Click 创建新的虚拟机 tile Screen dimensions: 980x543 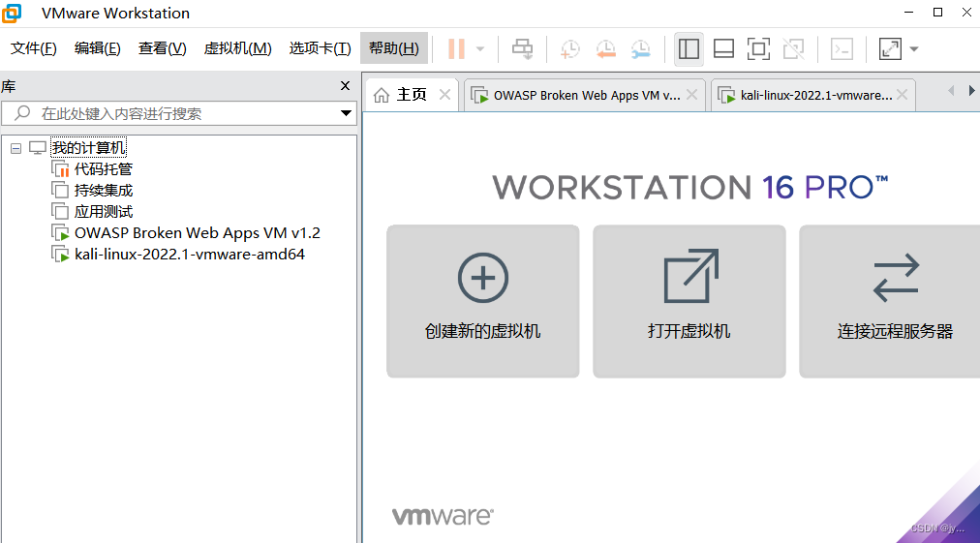[x=482, y=301]
